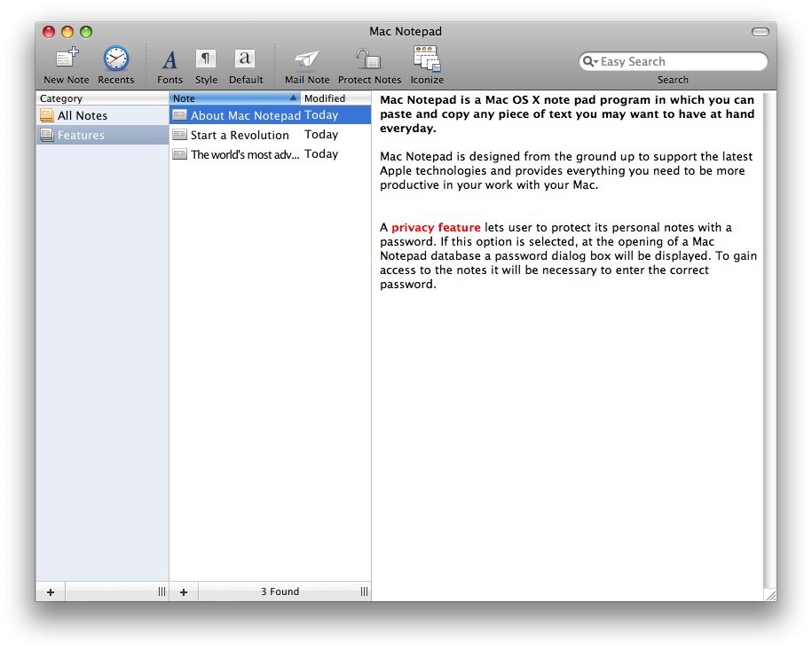The image size is (812, 650).
Task: Open the search magnifier options dropdown
Action: [590, 61]
